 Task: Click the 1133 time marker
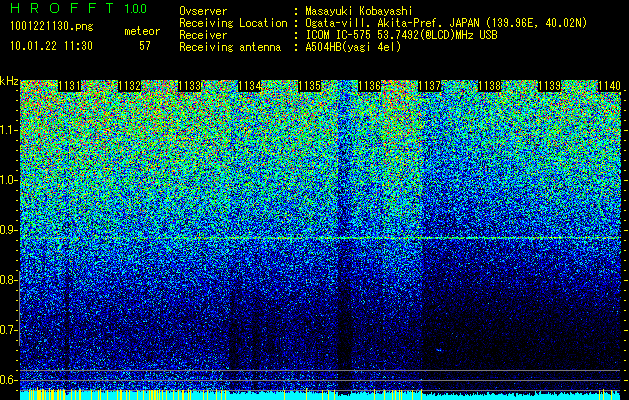tap(190, 86)
